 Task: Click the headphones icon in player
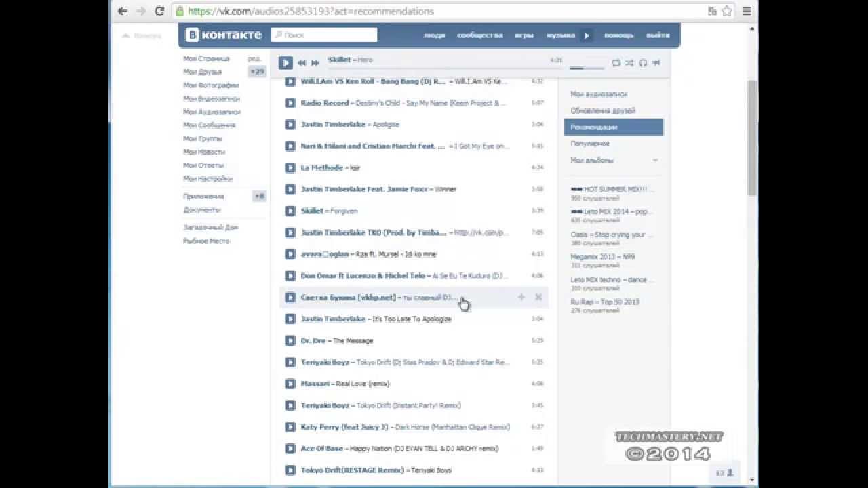coord(643,62)
